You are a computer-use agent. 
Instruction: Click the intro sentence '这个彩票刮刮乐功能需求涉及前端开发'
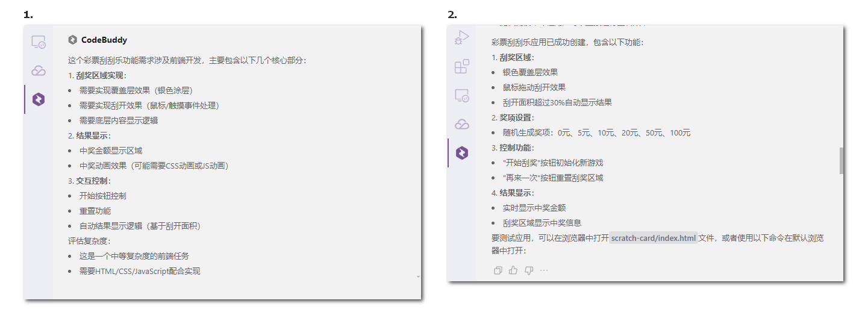[136, 60]
